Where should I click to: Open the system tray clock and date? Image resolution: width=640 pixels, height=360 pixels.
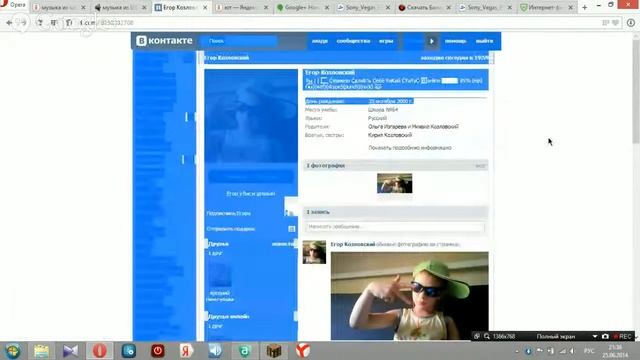click(x=615, y=351)
